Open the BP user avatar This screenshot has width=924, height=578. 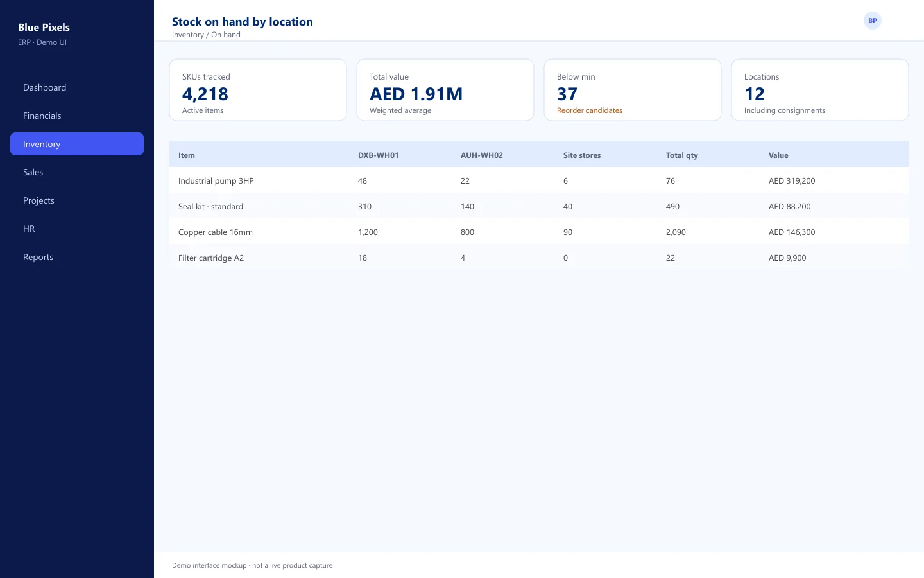coord(873,21)
